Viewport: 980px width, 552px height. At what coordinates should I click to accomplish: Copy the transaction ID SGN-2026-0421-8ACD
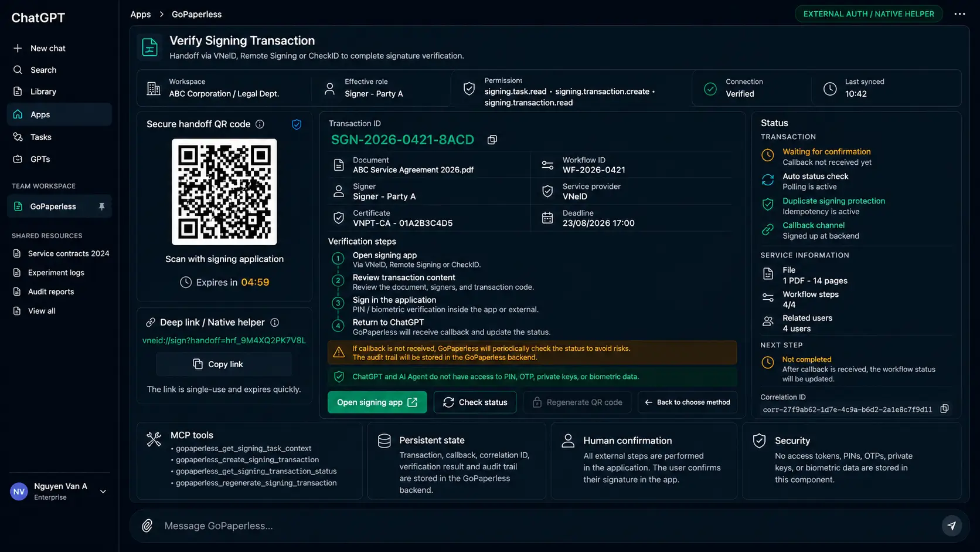pyautogui.click(x=492, y=140)
